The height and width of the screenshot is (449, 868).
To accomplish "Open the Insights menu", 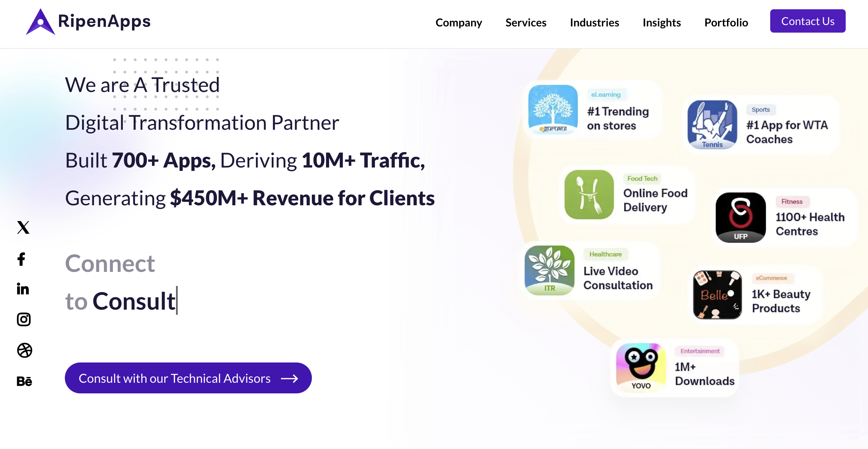I will pos(662,22).
